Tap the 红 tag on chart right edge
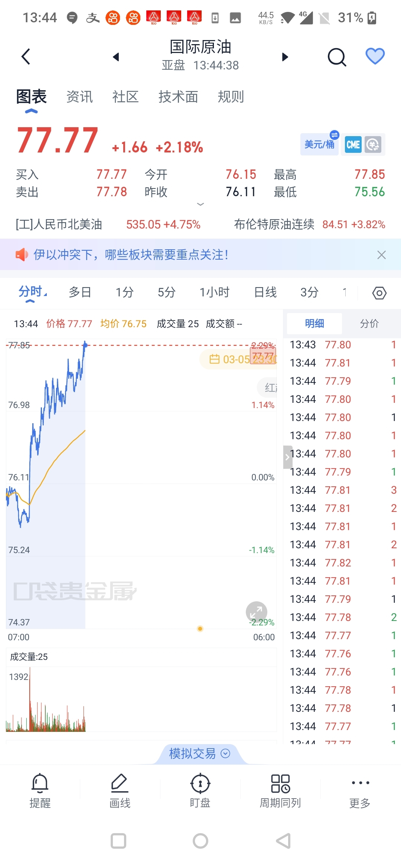The image size is (401, 868). (267, 388)
